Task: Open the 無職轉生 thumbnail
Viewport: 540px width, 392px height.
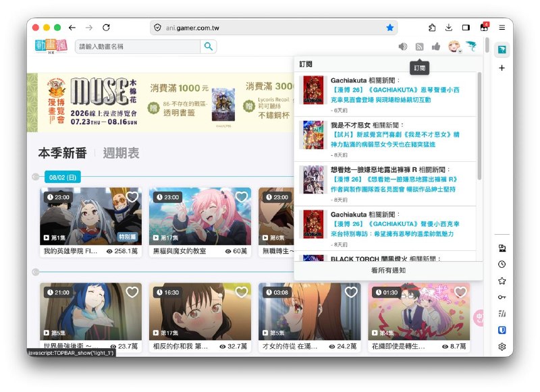Action: (276, 216)
